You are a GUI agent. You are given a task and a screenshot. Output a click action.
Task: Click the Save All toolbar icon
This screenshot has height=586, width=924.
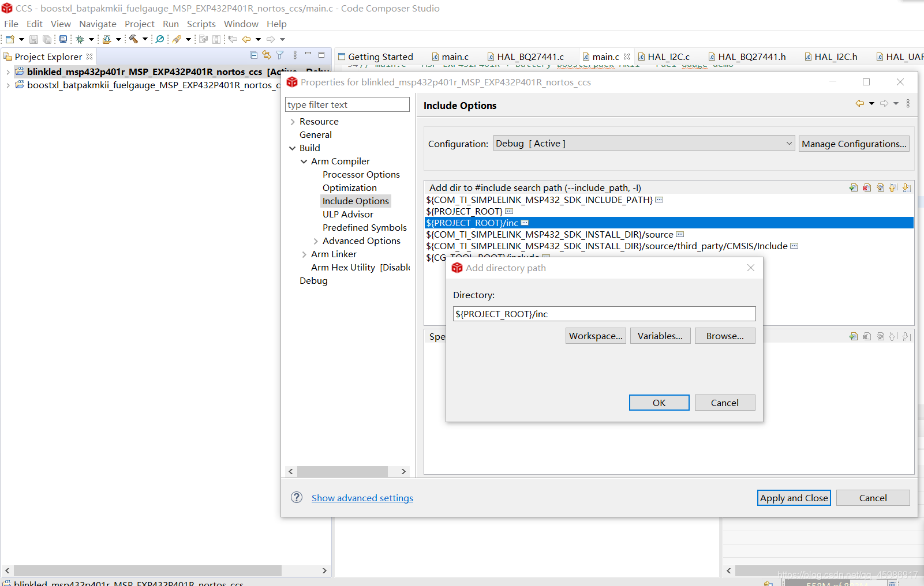tap(47, 39)
